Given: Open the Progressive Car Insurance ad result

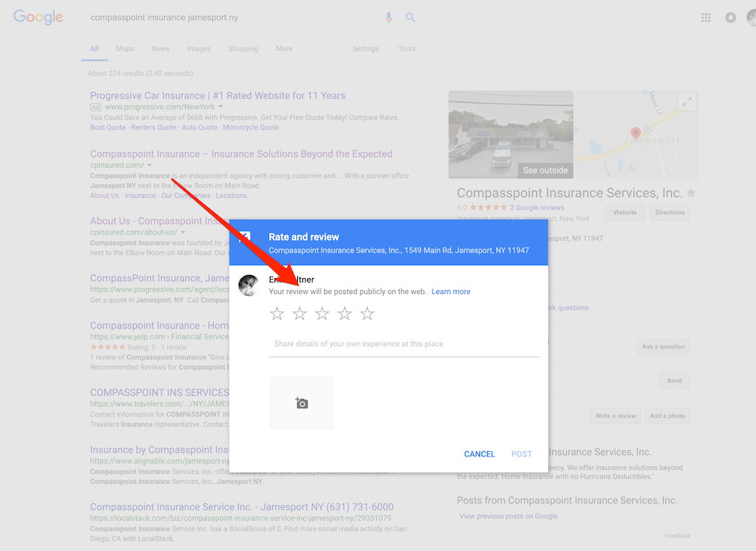Looking at the screenshot, I should coord(218,95).
